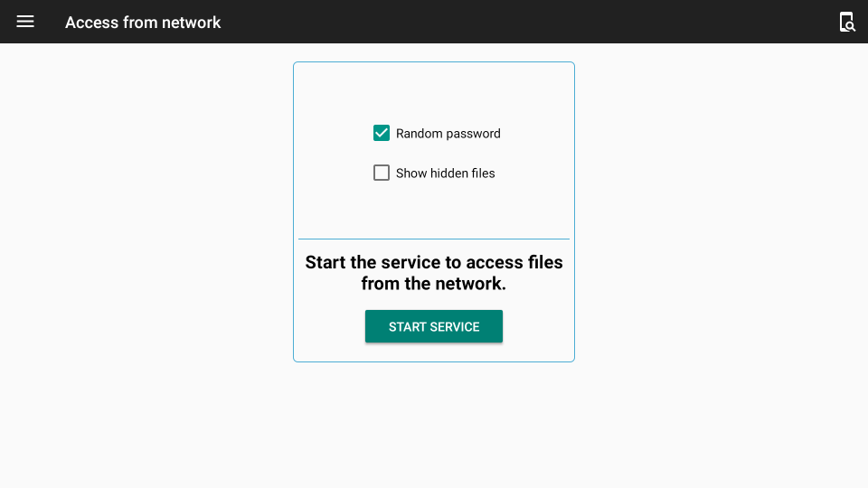
Task: Click the "Random password" label text
Action: pyautogui.click(x=448, y=134)
